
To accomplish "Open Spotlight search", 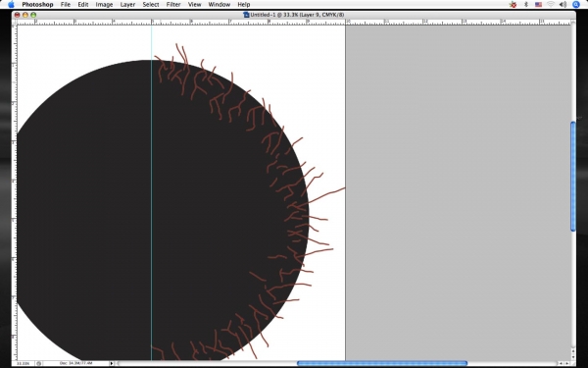I will tap(576, 5).
